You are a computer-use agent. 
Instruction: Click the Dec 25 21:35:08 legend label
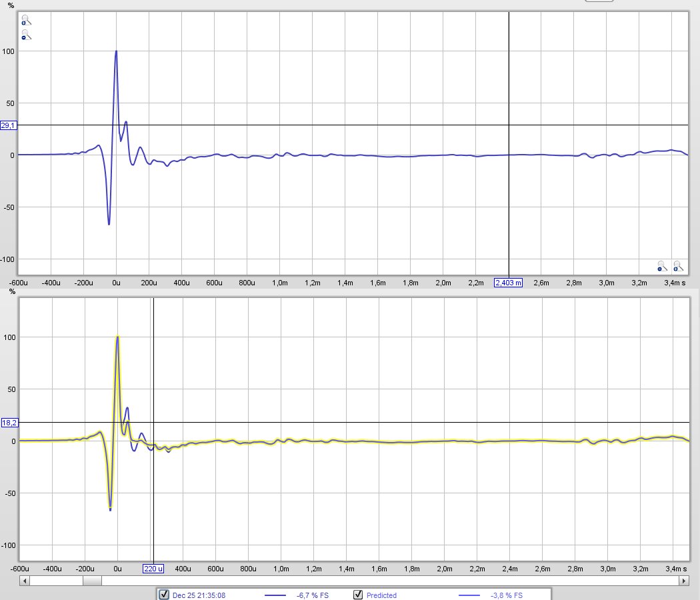coord(199,595)
